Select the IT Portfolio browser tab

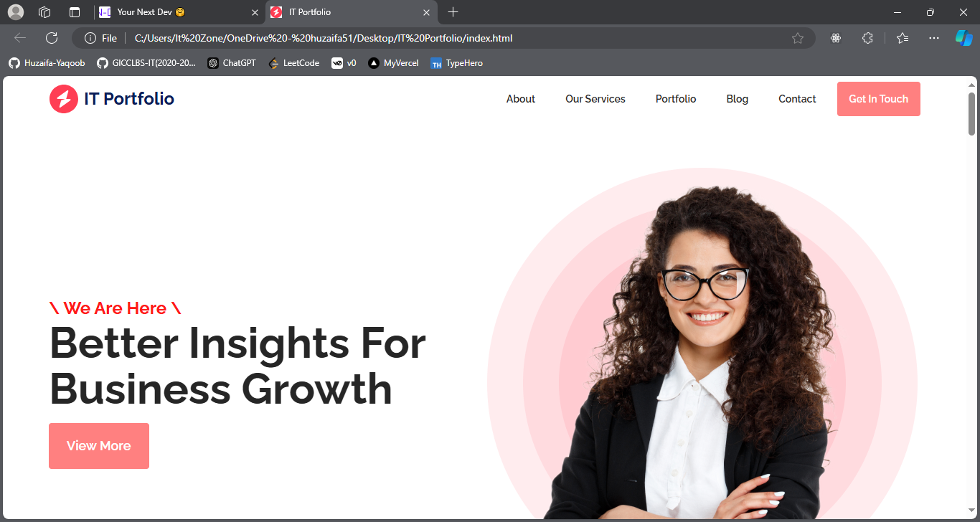[x=352, y=12]
